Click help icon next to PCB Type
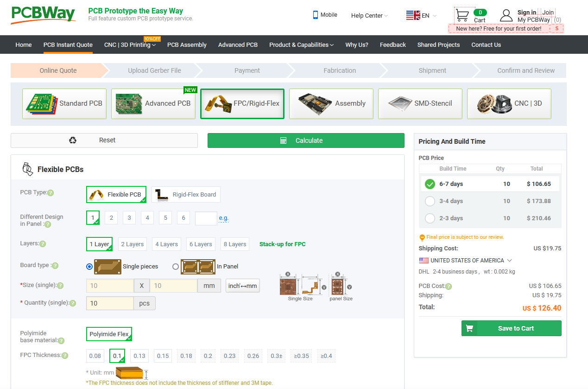 (51, 193)
